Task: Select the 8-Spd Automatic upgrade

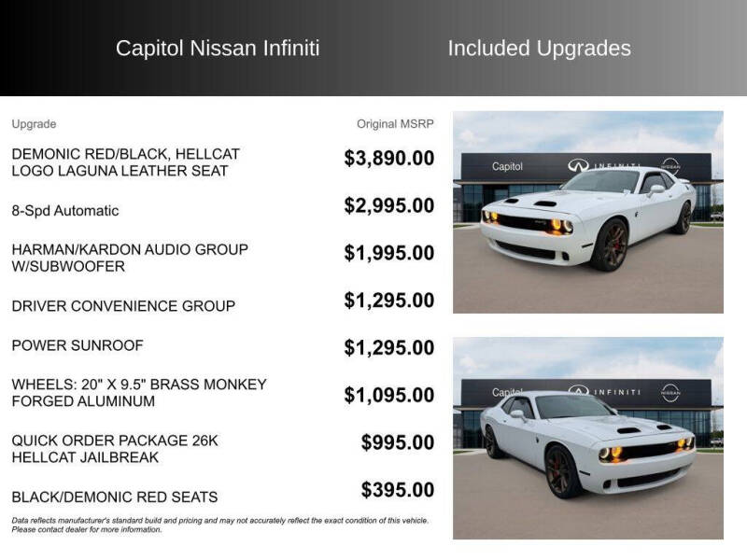Action: coord(65,211)
